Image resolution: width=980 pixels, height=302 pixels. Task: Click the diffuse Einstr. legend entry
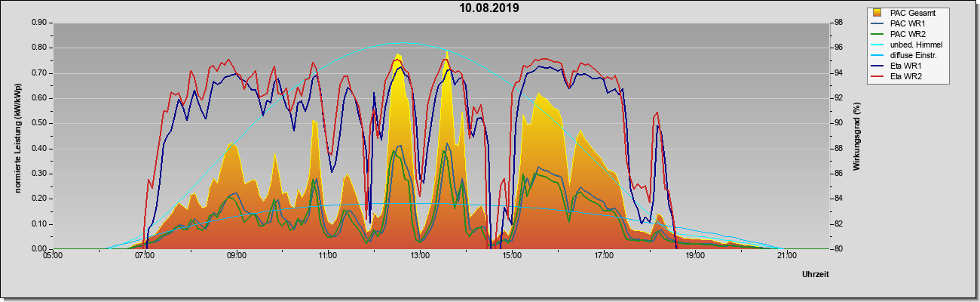[905, 55]
